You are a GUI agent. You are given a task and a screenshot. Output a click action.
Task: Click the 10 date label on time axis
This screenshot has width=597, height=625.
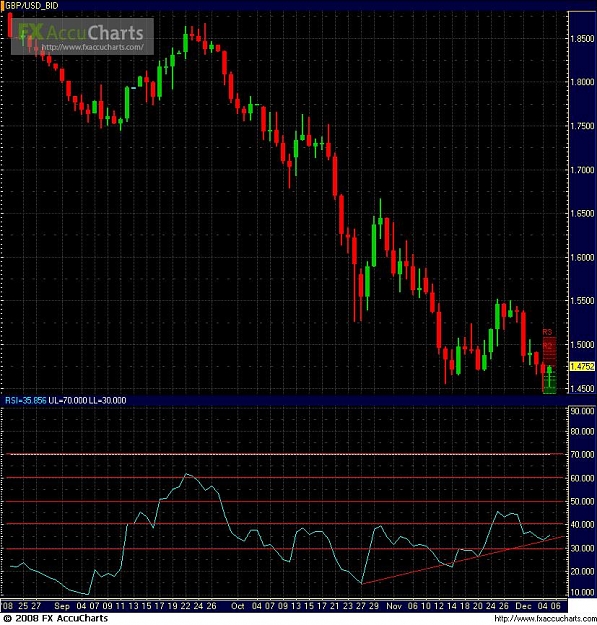point(426,606)
